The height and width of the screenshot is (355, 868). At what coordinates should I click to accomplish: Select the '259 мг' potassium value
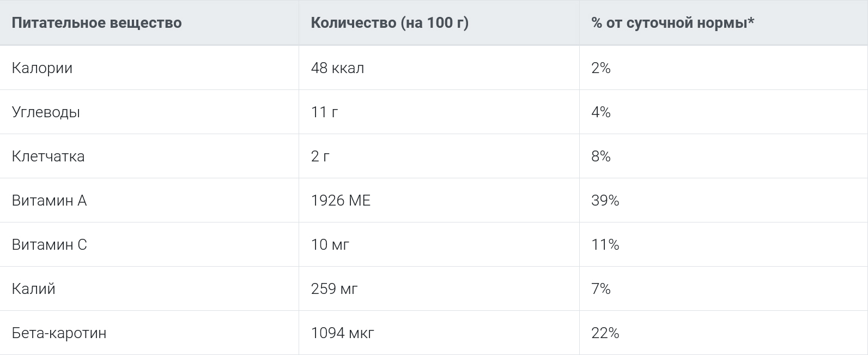[x=334, y=288]
